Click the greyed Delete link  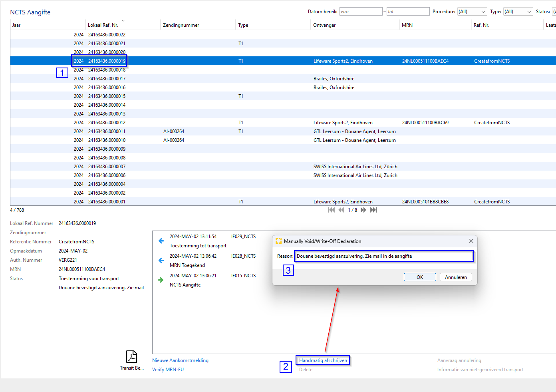[x=306, y=370]
